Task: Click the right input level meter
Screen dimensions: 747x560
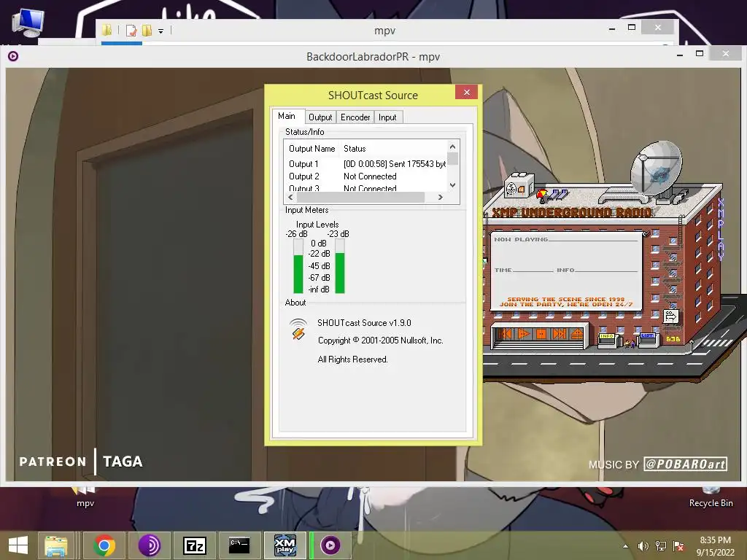Action: pyautogui.click(x=340, y=266)
